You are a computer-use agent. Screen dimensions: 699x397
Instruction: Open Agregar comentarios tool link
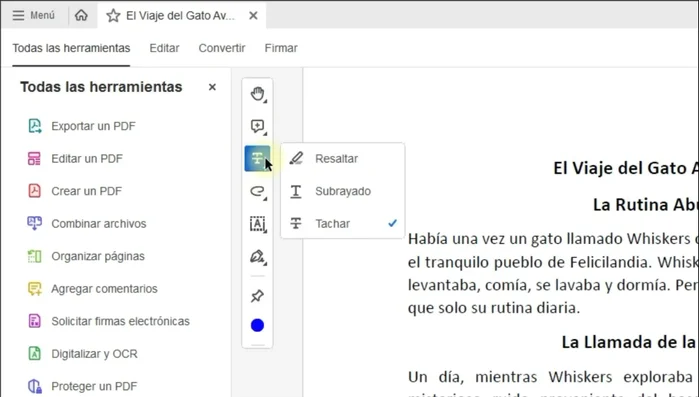tap(104, 289)
